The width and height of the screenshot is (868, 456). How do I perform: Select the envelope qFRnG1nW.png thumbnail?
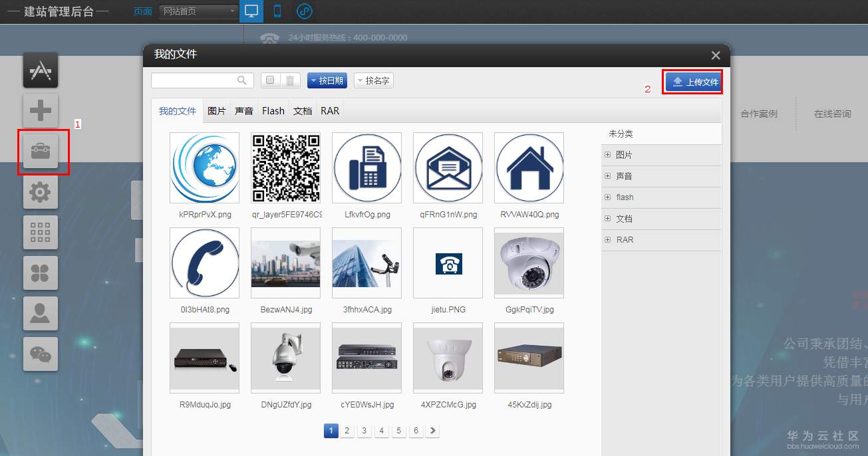tap(448, 168)
